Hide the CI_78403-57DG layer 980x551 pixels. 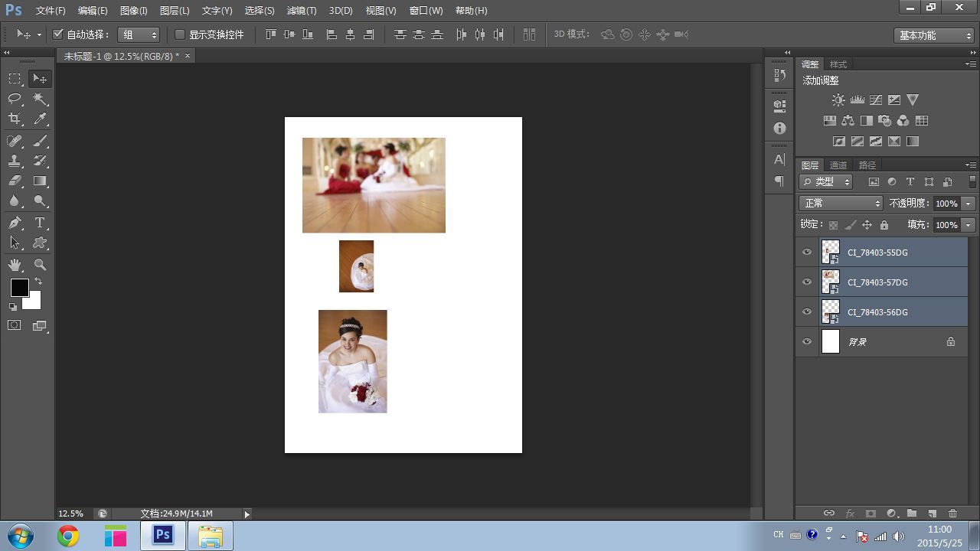click(806, 282)
